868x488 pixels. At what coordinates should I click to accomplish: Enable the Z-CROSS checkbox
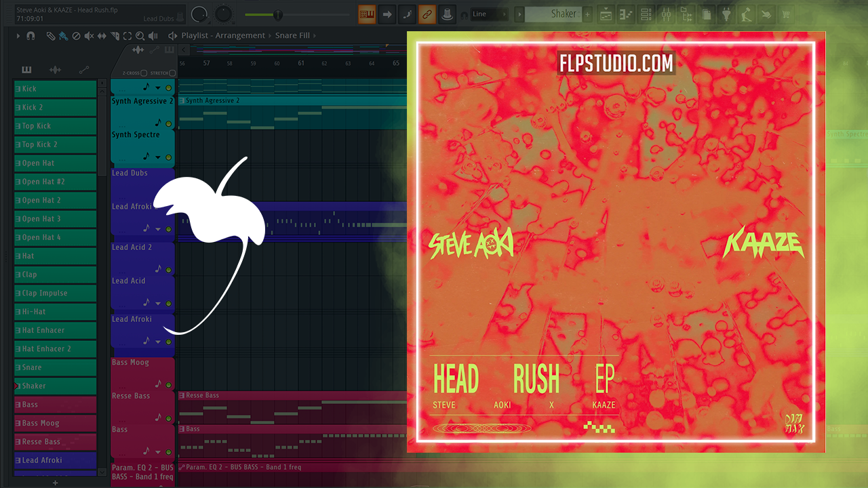(x=144, y=73)
